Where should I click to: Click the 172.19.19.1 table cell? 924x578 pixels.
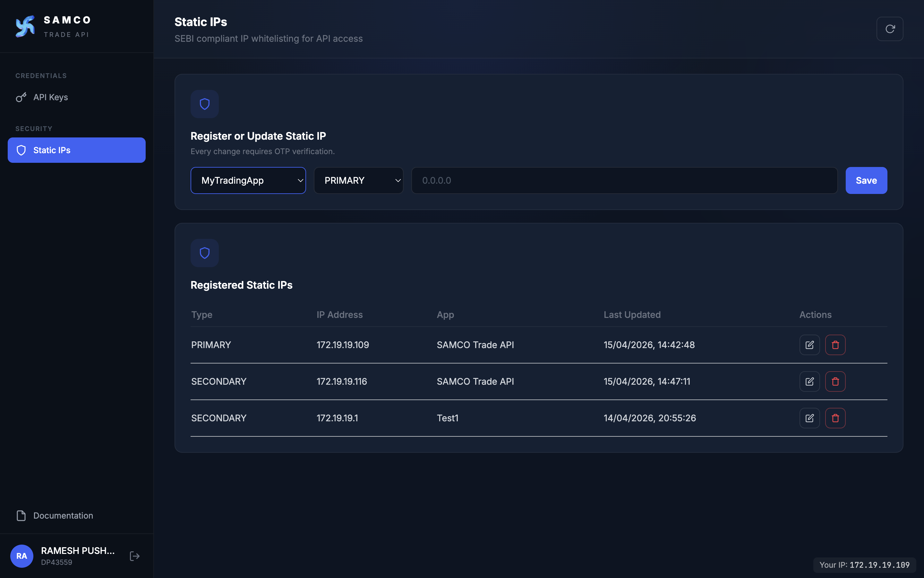click(x=337, y=418)
